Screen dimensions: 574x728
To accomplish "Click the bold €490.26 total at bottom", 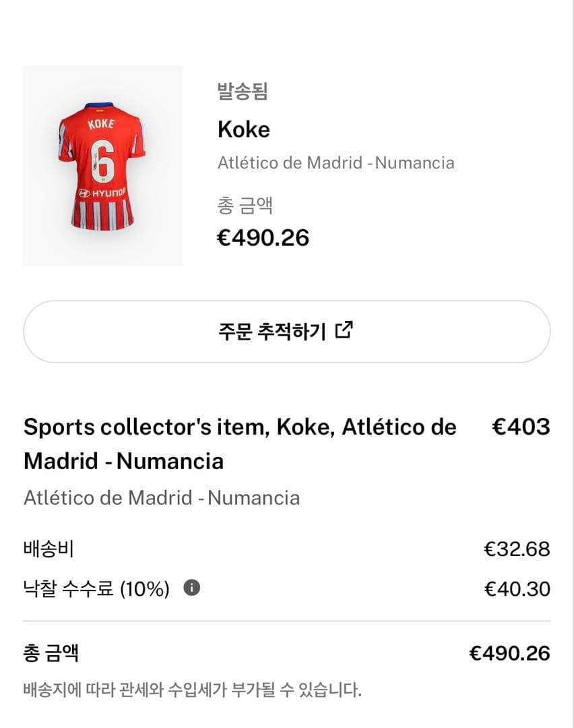I will coord(509,653).
